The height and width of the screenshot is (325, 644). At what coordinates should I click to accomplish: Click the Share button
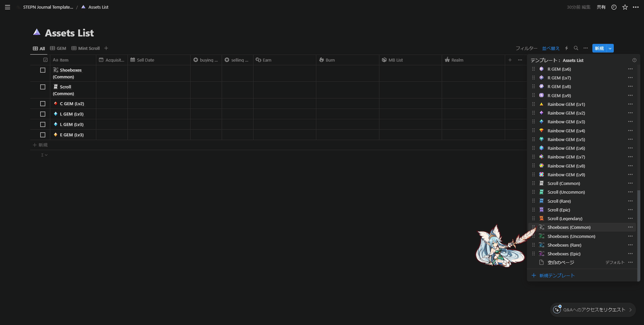pos(601,7)
